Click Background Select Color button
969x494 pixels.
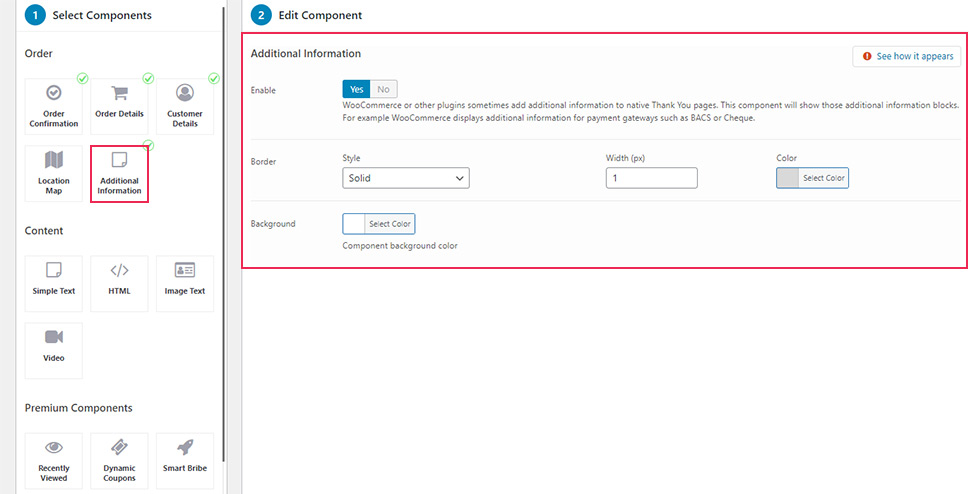(x=389, y=224)
